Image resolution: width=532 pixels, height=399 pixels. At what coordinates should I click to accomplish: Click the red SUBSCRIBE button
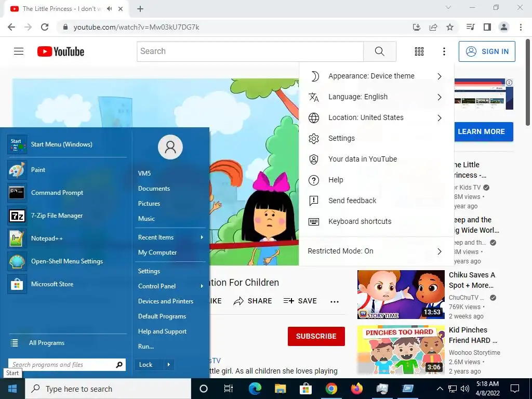[316, 336]
